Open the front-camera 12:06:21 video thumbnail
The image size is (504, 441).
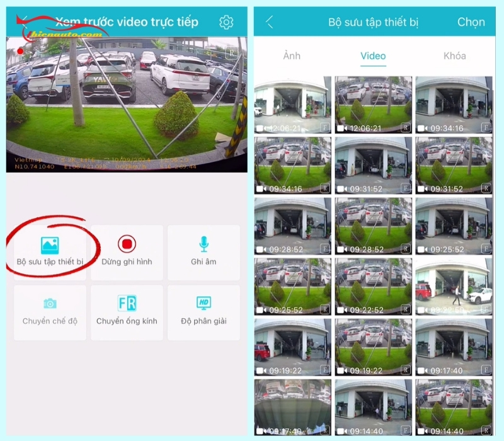[x=292, y=105]
